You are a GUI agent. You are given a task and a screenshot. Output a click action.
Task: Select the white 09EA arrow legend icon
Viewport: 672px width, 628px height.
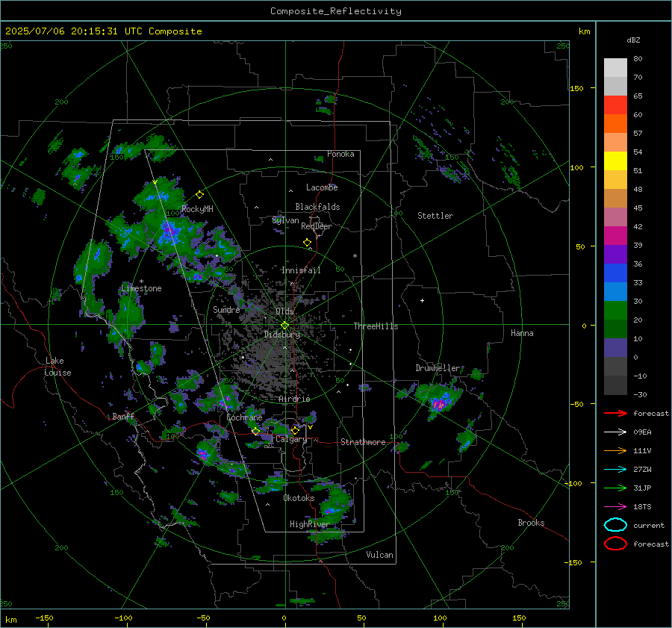point(615,432)
